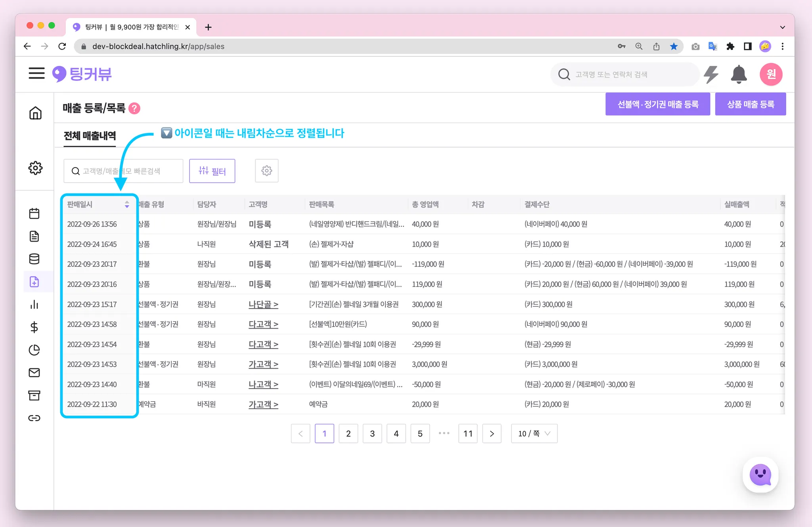Open the calendar icon in sidebar

pyautogui.click(x=34, y=213)
